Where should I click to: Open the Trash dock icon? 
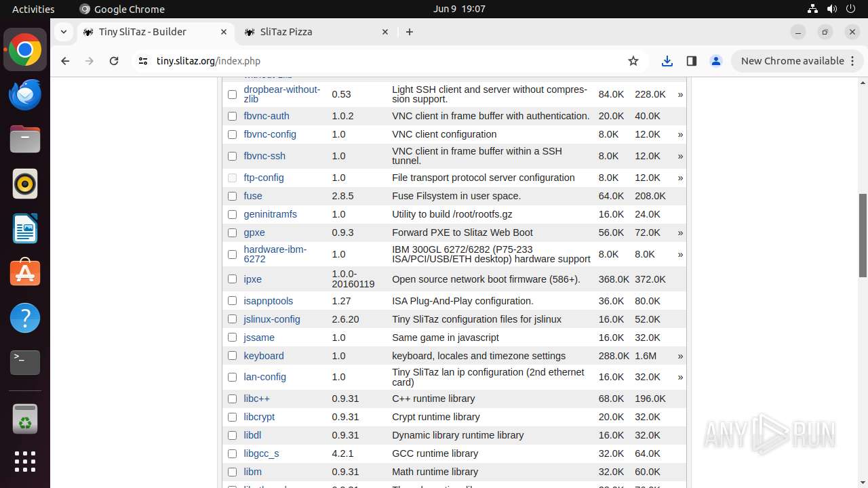tap(25, 419)
